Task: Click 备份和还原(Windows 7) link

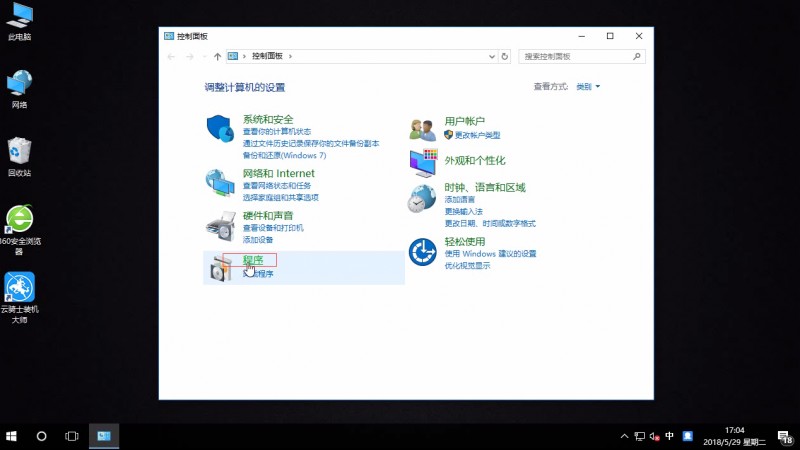Action: pyautogui.click(x=284, y=155)
